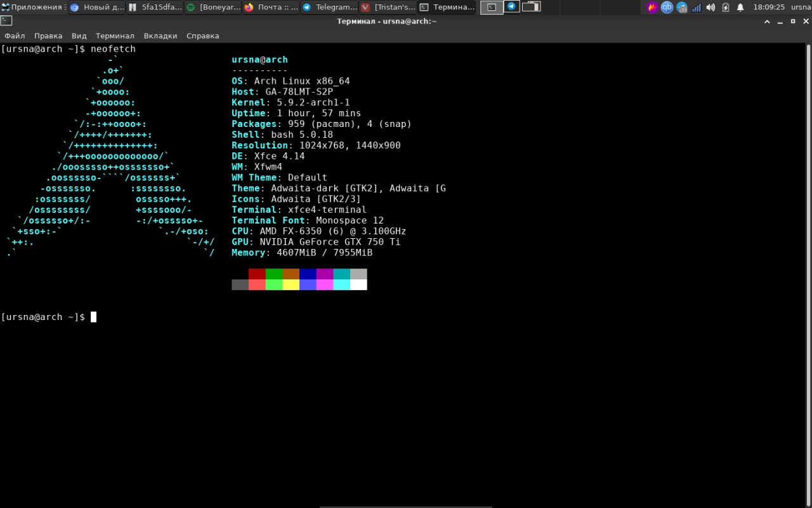Open the network signal bars indicator
812x508 pixels.
(697, 7)
